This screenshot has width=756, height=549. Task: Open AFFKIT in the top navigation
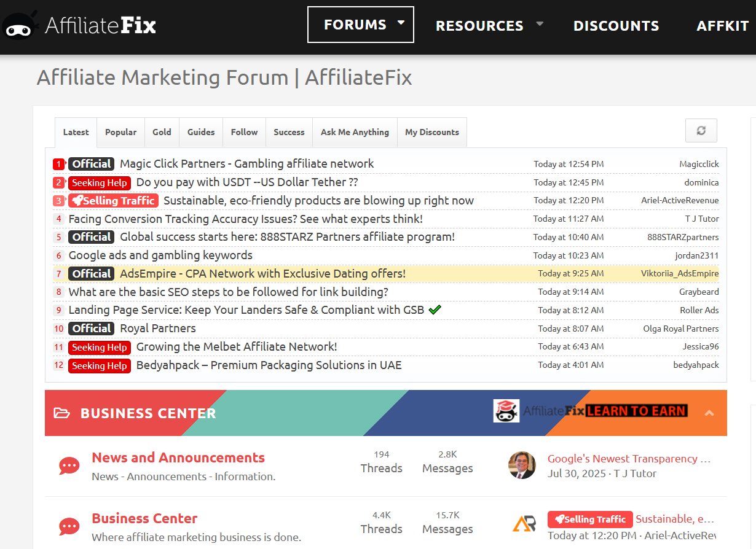pyautogui.click(x=722, y=26)
